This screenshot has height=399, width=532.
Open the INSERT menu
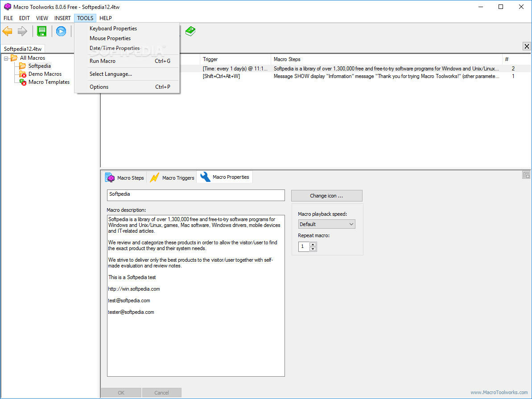click(62, 18)
